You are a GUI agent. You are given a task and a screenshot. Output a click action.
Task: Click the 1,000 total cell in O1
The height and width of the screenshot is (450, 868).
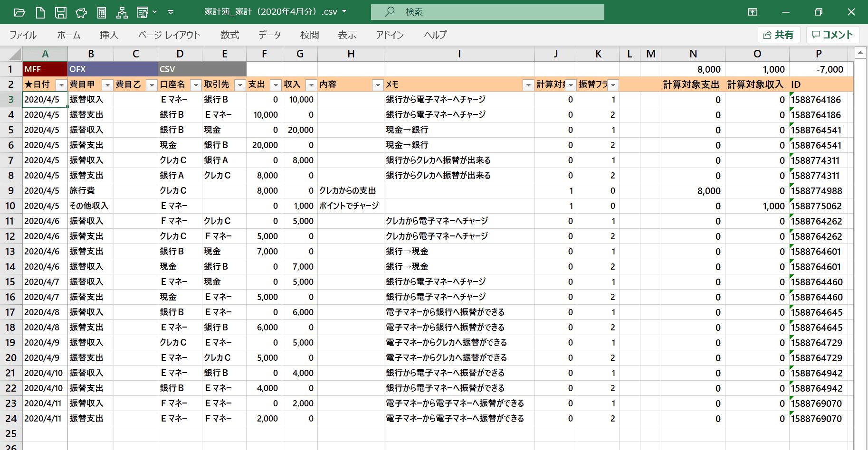[x=757, y=69]
